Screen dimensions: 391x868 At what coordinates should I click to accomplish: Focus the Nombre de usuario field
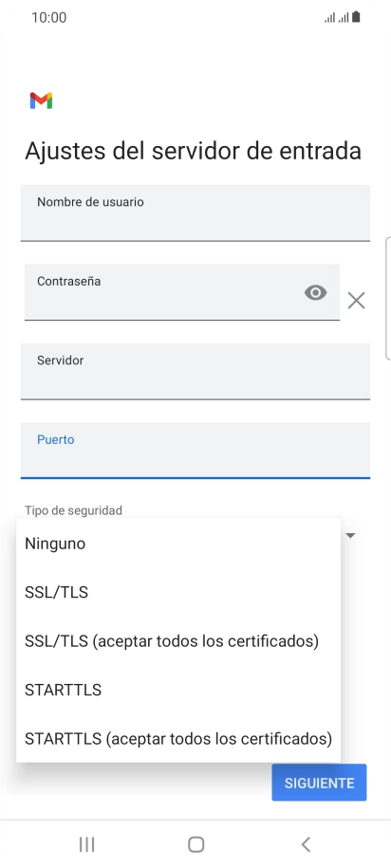[x=195, y=213]
